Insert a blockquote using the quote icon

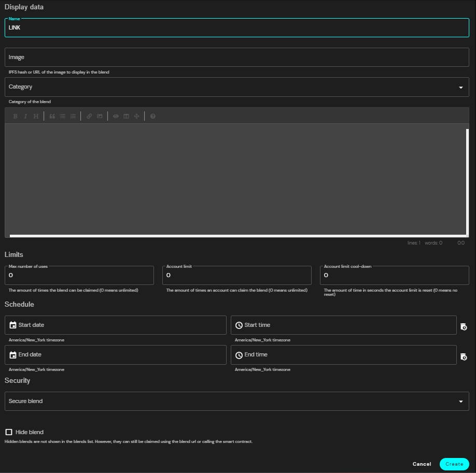52,116
